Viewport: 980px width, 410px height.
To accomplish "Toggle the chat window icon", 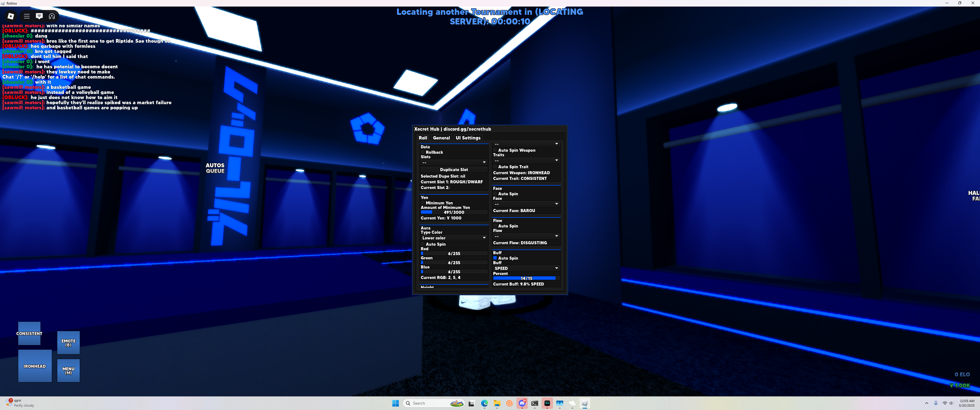I will 39,16.
